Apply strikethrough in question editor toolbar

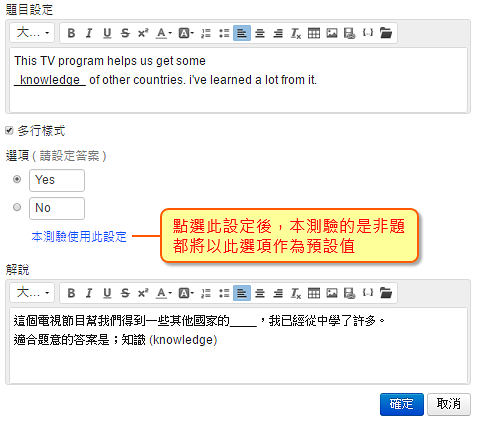pos(125,33)
